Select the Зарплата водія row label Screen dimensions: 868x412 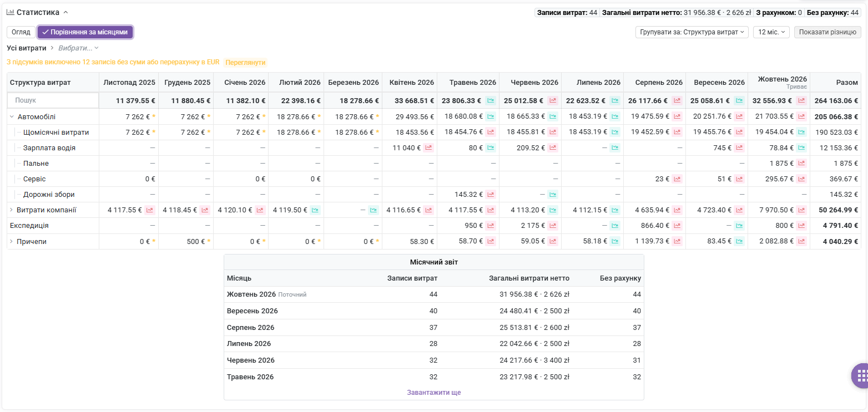tap(49, 147)
